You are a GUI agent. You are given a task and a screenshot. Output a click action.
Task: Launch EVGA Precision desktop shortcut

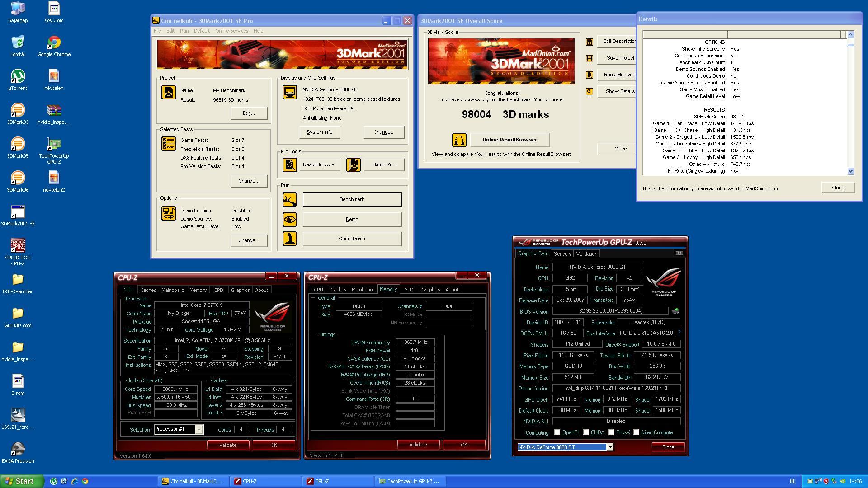click(18, 453)
